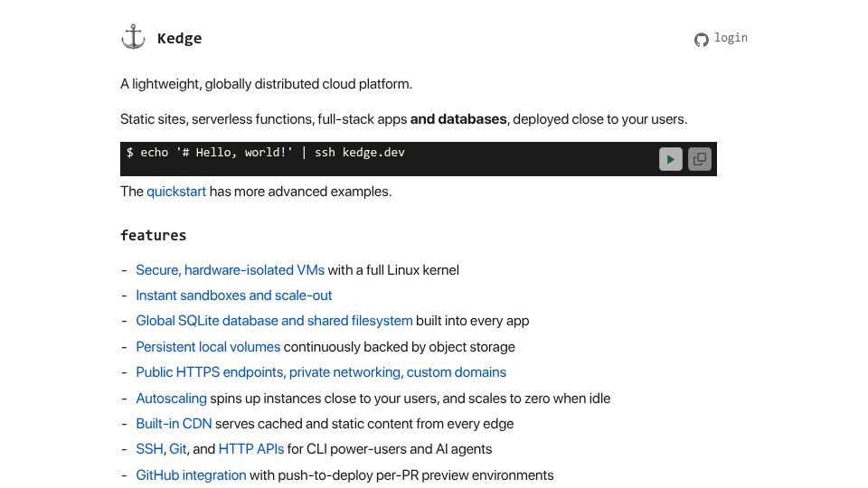Screen dimensions: 868x488
Task: Open Secure, hardware-isolated VMs link
Action: (x=231, y=270)
